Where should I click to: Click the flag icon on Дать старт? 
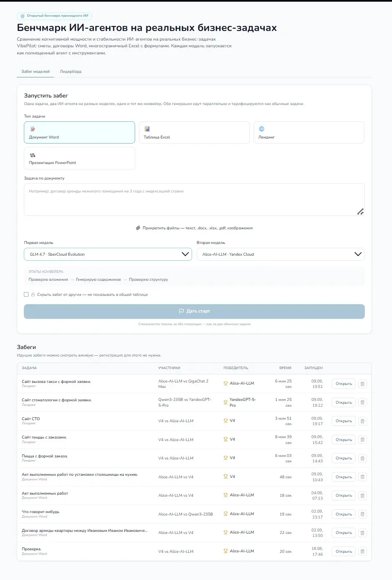pyautogui.click(x=181, y=311)
